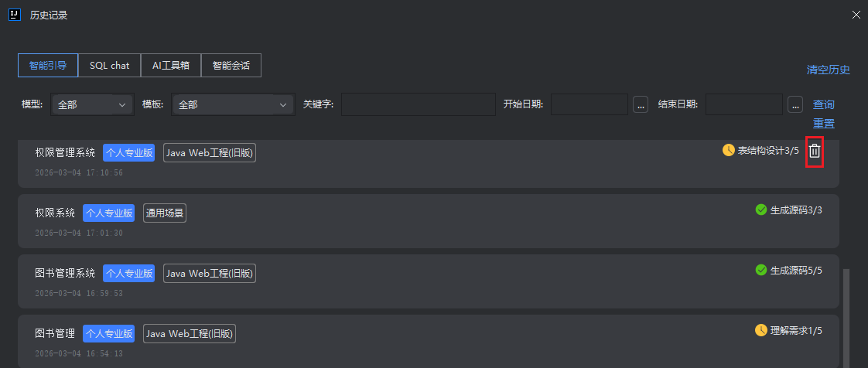Screen dimensions: 868x368
Task: Click the 清空历史 link
Action: (x=828, y=70)
